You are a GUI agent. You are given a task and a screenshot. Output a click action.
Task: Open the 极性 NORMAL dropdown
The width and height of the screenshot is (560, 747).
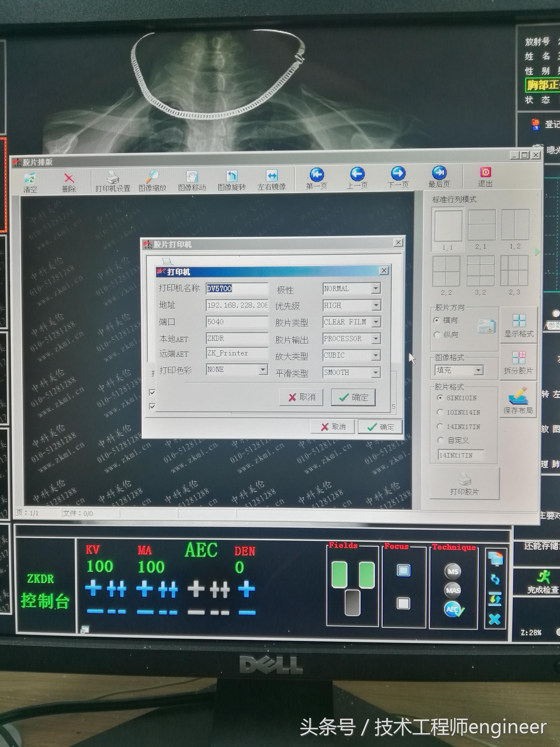[376, 288]
